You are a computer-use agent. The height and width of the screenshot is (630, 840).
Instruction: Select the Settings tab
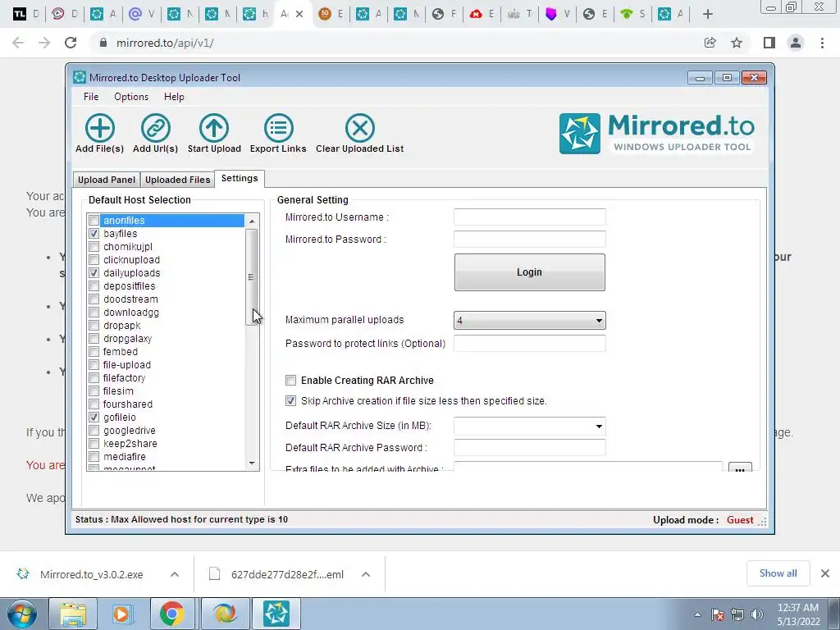[x=240, y=178]
